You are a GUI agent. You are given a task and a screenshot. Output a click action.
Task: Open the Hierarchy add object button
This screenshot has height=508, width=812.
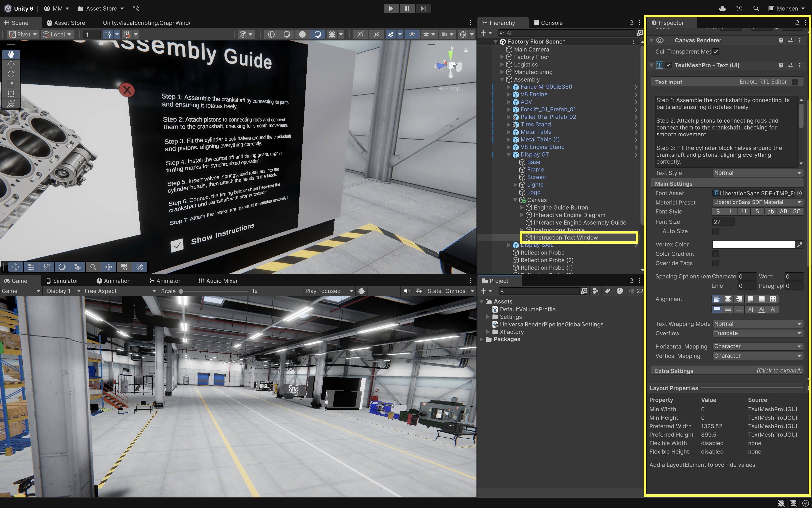pyautogui.click(x=486, y=33)
